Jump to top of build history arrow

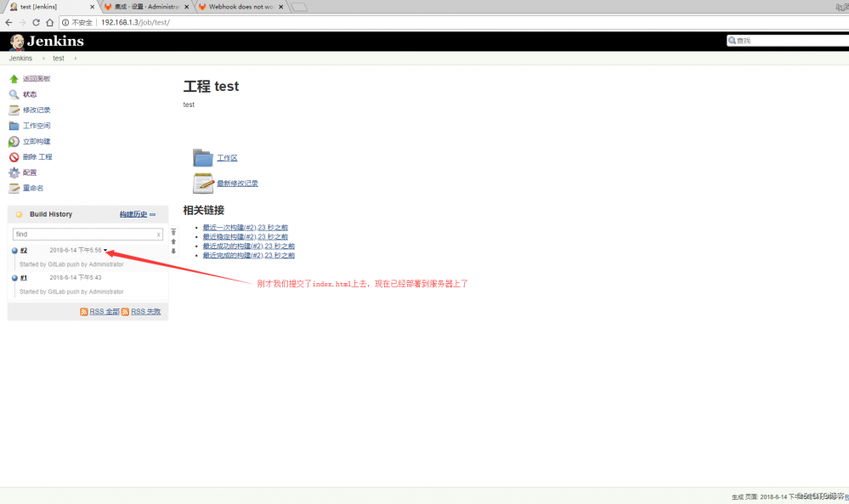(173, 232)
